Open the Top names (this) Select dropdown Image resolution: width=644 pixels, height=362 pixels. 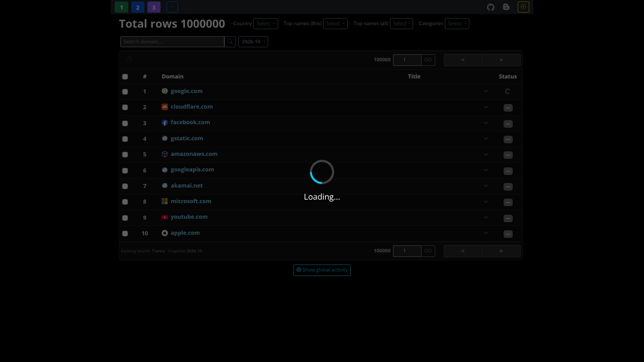[335, 24]
